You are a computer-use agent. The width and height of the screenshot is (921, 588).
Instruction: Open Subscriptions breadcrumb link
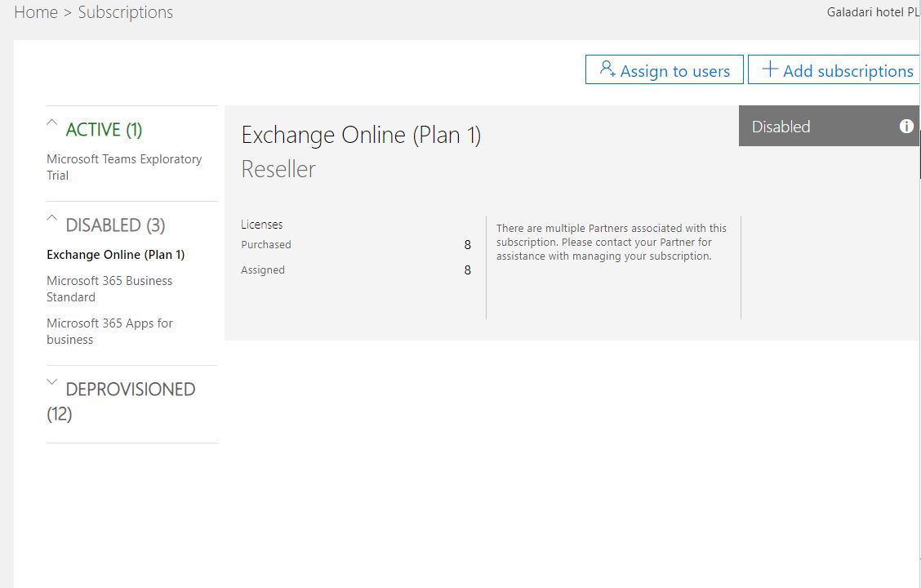pos(126,12)
